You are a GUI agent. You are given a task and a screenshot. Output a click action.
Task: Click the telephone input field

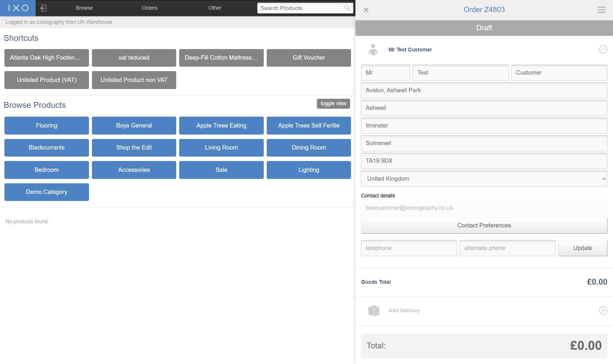(x=409, y=248)
